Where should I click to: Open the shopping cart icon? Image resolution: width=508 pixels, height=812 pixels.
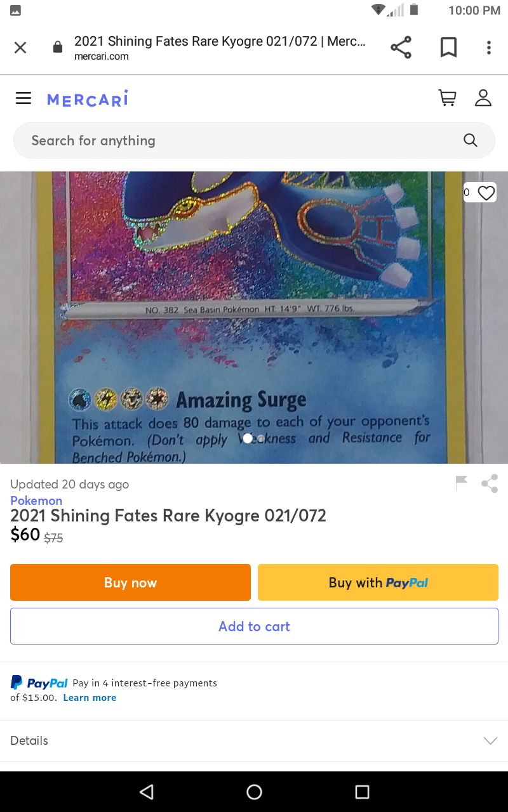[447, 98]
